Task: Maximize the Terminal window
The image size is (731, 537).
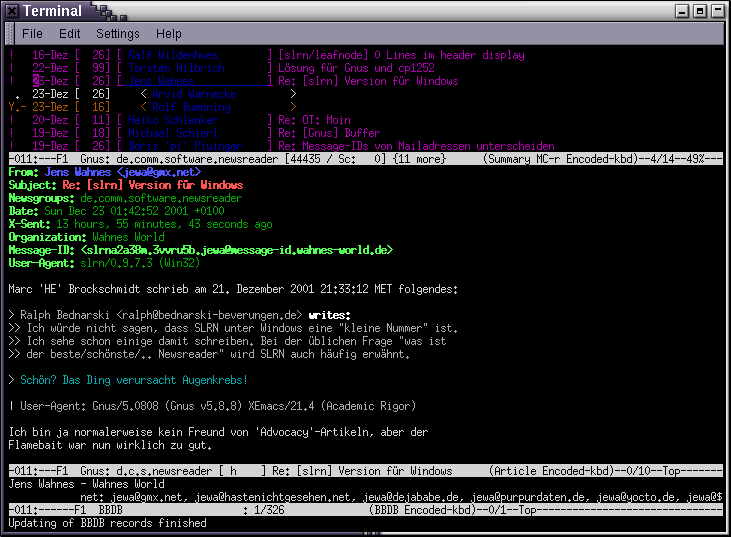Action: click(x=700, y=11)
